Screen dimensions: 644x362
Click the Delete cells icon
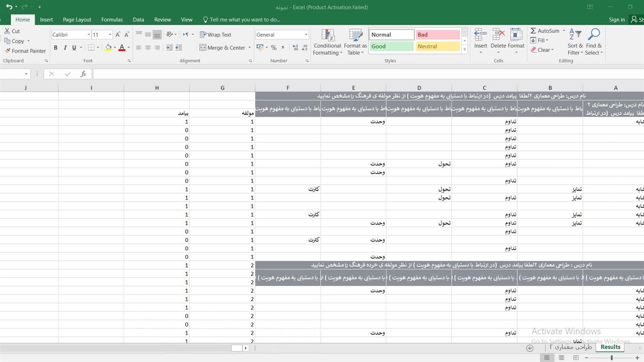tap(498, 35)
